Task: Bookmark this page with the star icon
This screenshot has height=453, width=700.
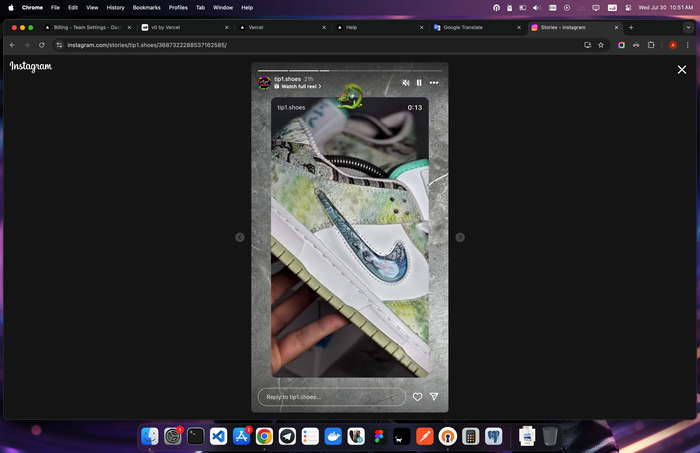Action: (601, 45)
